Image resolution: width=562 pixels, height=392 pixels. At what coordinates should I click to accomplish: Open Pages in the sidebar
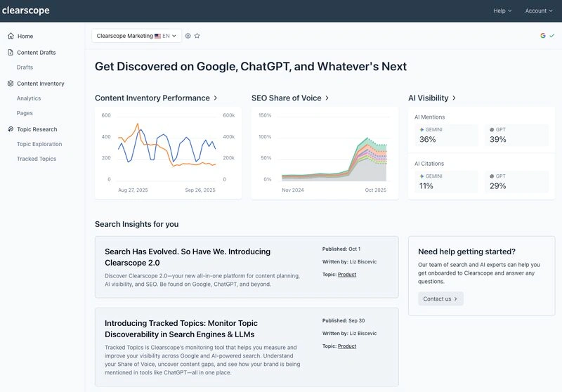coord(25,113)
